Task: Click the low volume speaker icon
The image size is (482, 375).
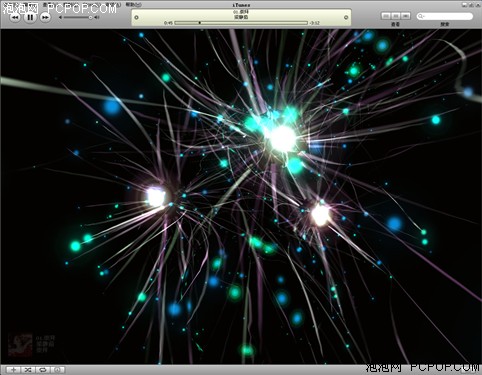Action: (60, 17)
